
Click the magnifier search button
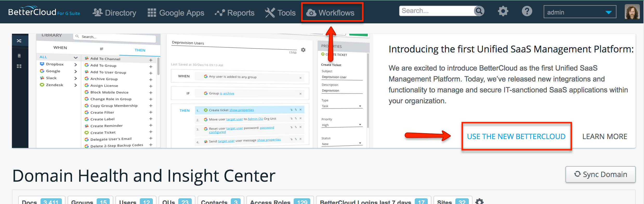point(479,11)
